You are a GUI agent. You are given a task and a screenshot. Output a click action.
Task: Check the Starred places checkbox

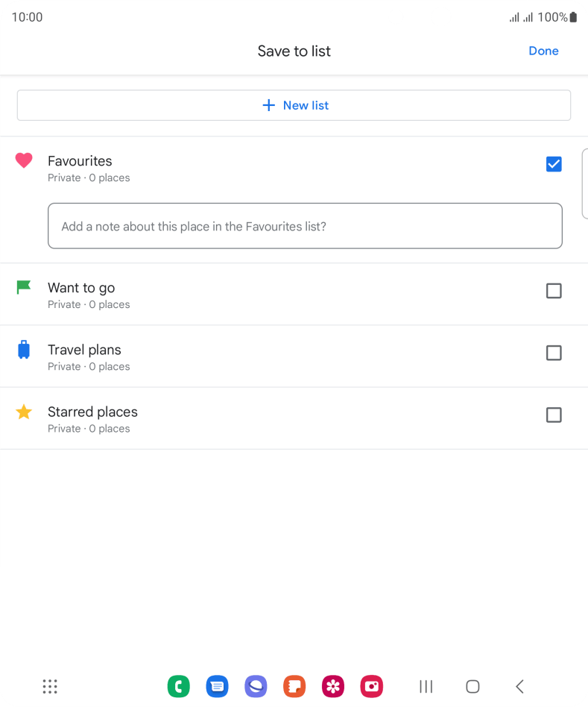[x=554, y=415]
